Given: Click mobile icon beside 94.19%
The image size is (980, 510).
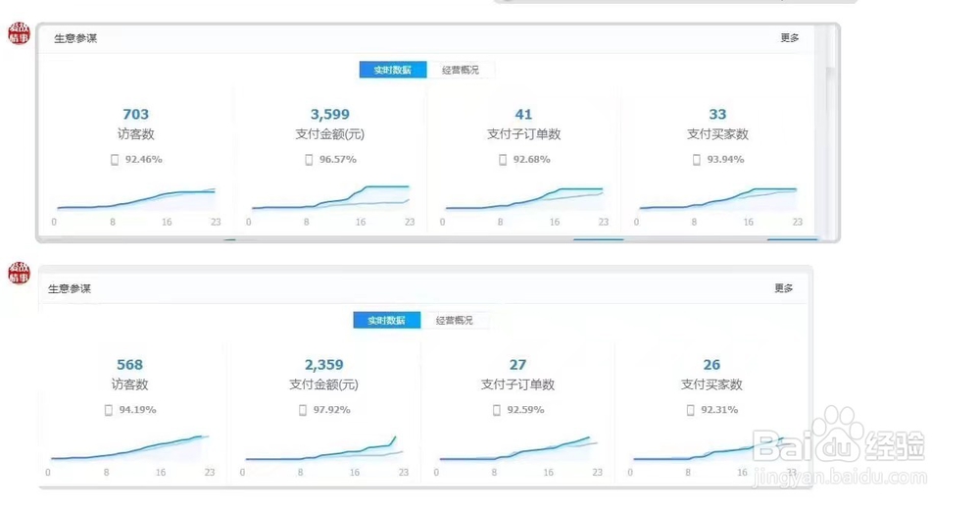Looking at the screenshot, I should click(x=108, y=410).
